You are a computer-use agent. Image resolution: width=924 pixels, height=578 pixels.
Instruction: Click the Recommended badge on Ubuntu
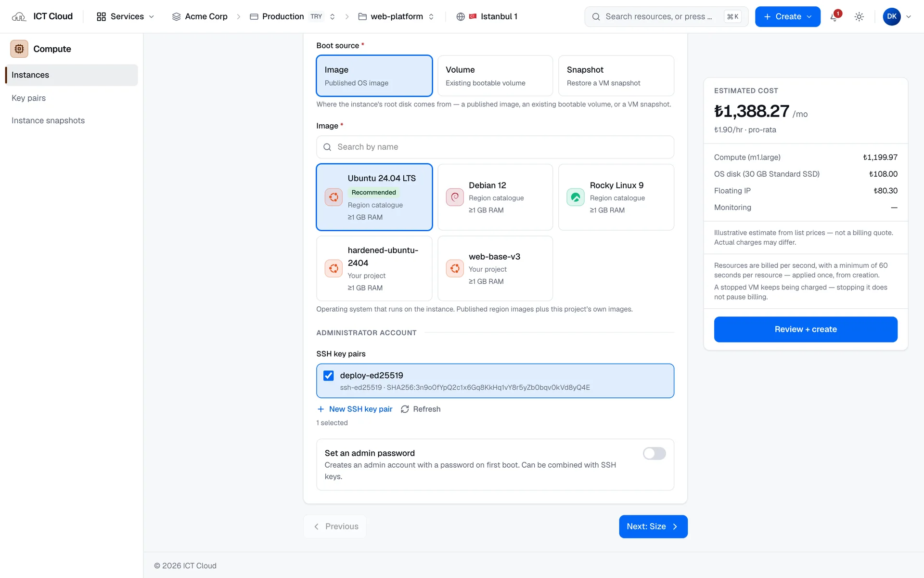(x=373, y=192)
